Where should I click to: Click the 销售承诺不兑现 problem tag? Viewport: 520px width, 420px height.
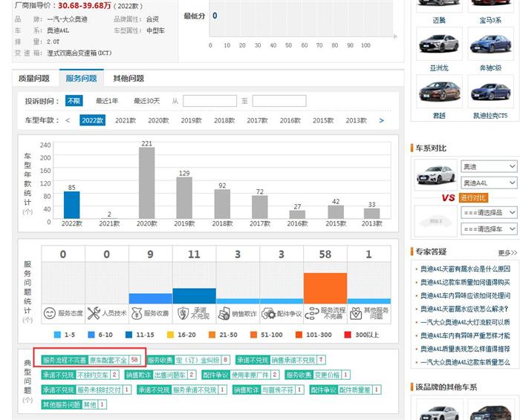tap(281, 360)
